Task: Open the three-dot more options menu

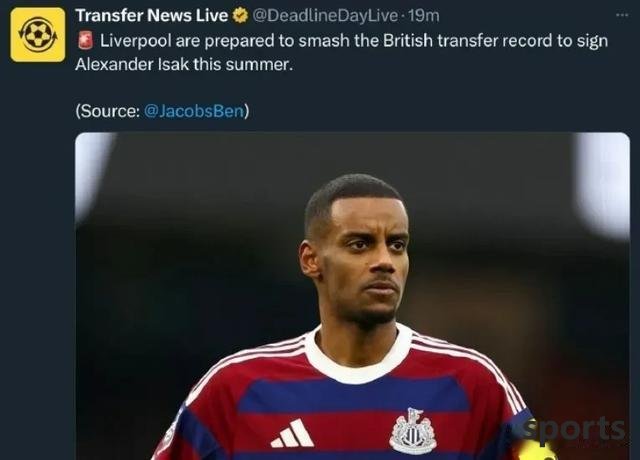Action: point(621,15)
